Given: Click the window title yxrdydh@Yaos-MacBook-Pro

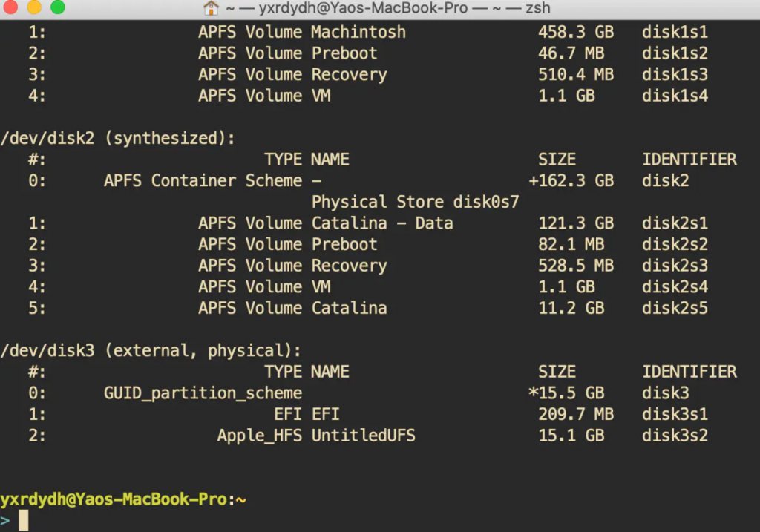Looking at the screenshot, I should [363, 7].
